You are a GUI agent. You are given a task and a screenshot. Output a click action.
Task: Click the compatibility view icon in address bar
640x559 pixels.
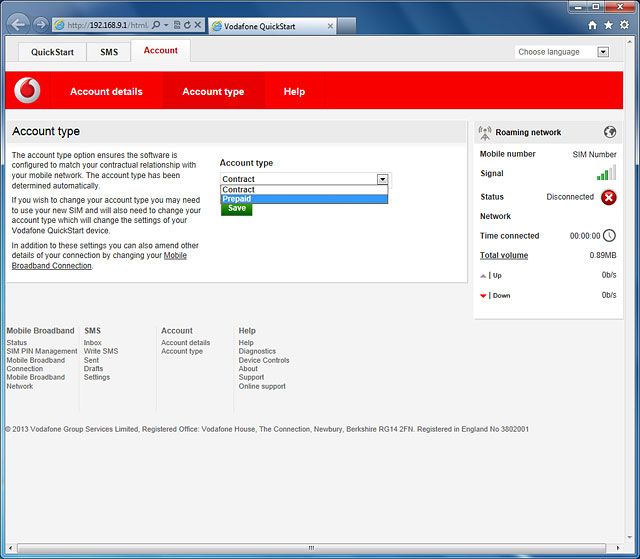point(177,25)
